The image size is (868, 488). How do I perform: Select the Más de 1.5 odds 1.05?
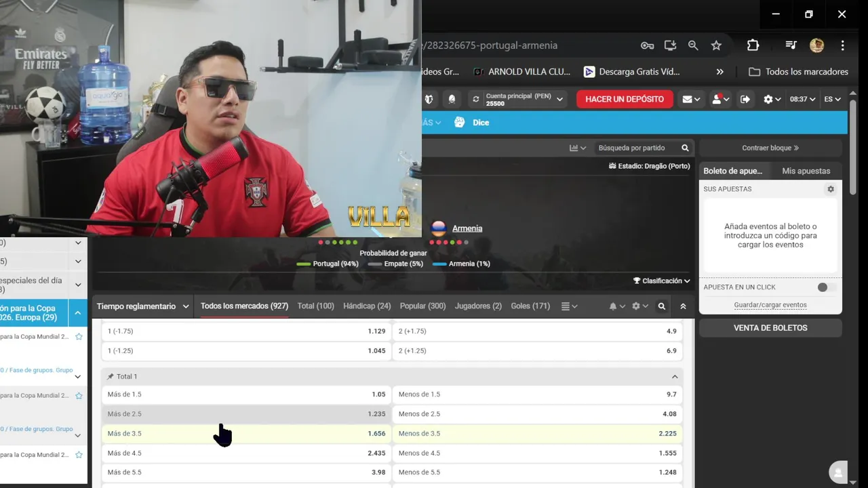(246, 394)
